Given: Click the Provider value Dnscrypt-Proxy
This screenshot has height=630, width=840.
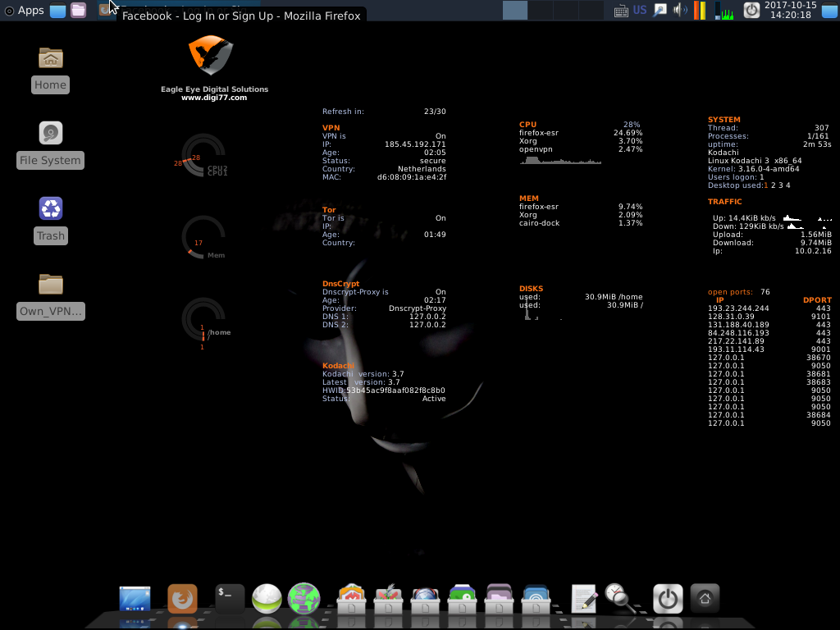Looking at the screenshot, I should (x=418, y=308).
